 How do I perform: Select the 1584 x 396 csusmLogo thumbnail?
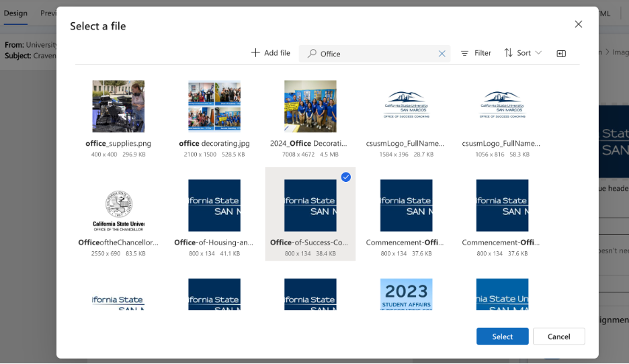click(407, 106)
